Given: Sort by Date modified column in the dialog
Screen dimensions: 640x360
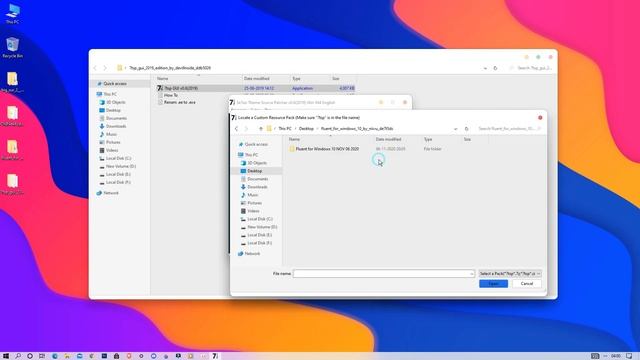Looking at the screenshot, I should [x=388, y=140].
